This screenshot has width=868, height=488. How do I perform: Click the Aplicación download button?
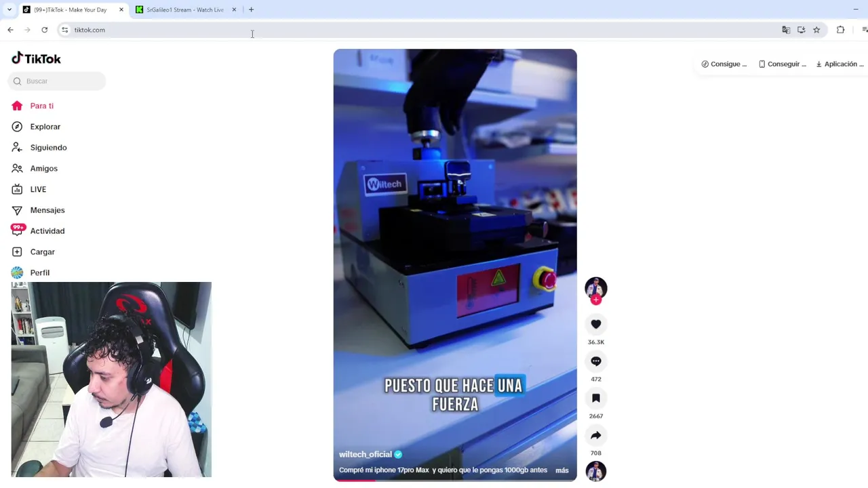tap(840, 64)
